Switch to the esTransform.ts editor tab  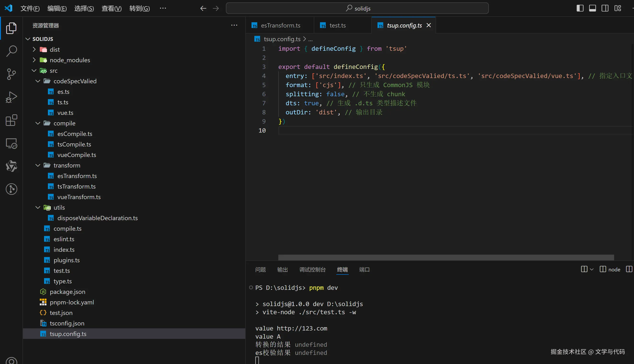280,25
